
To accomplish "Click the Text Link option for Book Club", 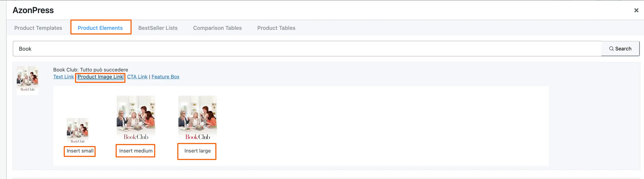I will point(63,77).
